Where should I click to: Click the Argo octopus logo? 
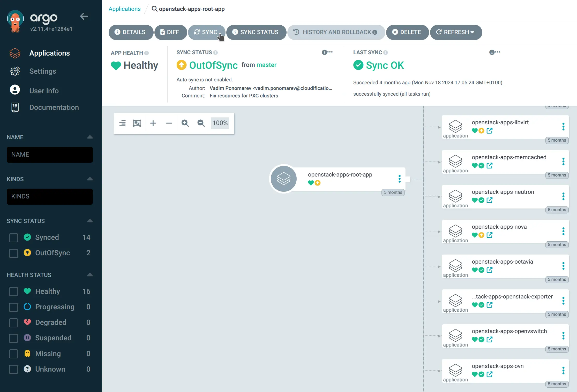[15, 21]
